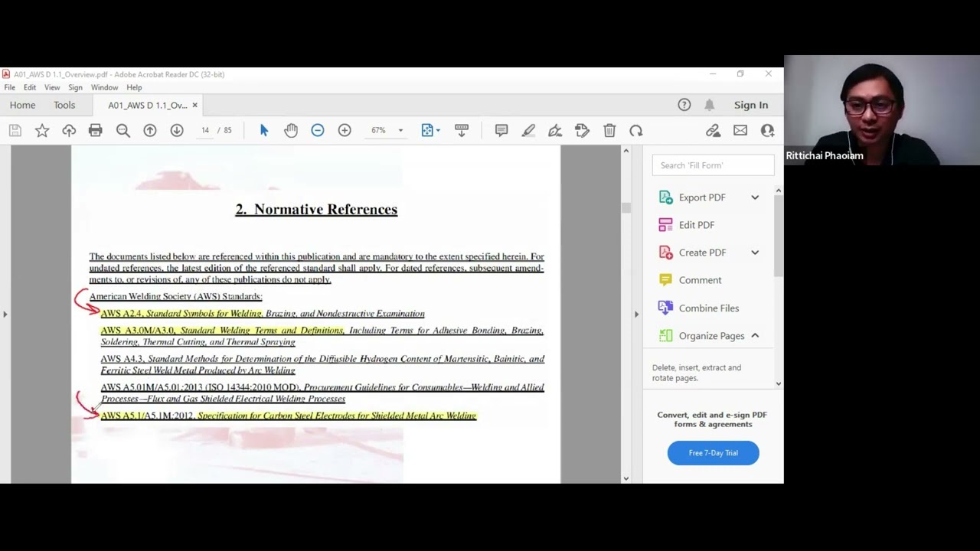Select the A01_AWS D 1.1_Ov... document tab
The image size is (980, 551).
pyautogui.click(x=147, y=105)
